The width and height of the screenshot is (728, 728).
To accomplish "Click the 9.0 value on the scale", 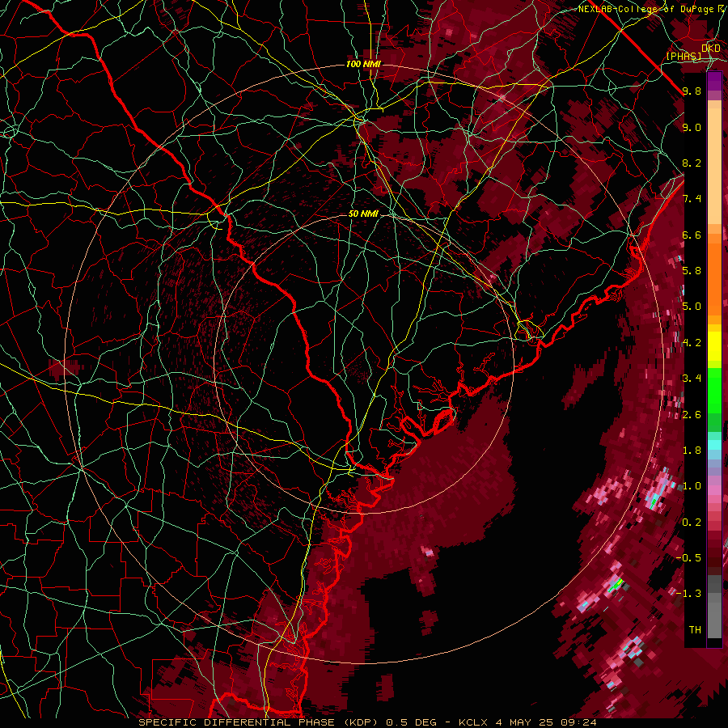I will coord(692,127).
